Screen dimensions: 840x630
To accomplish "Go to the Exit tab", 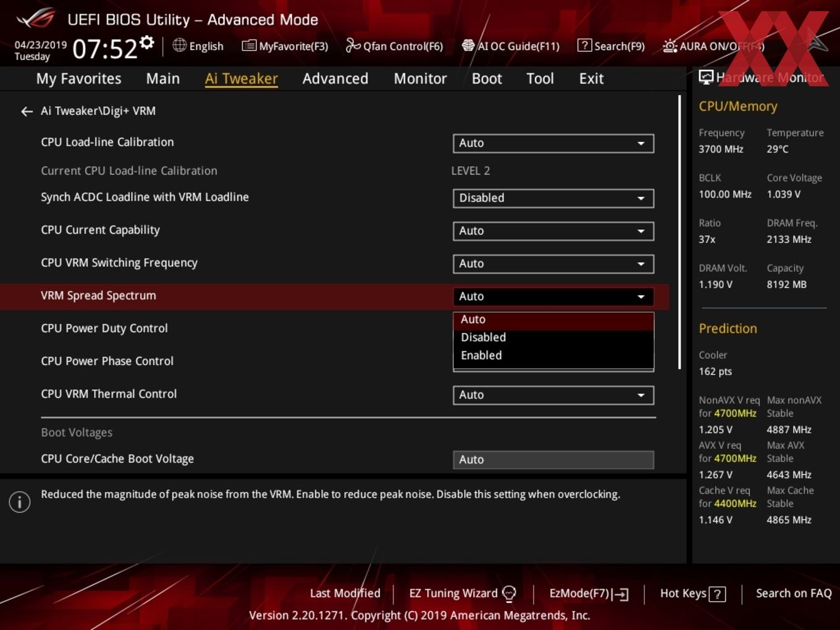I will coord(591,78).
